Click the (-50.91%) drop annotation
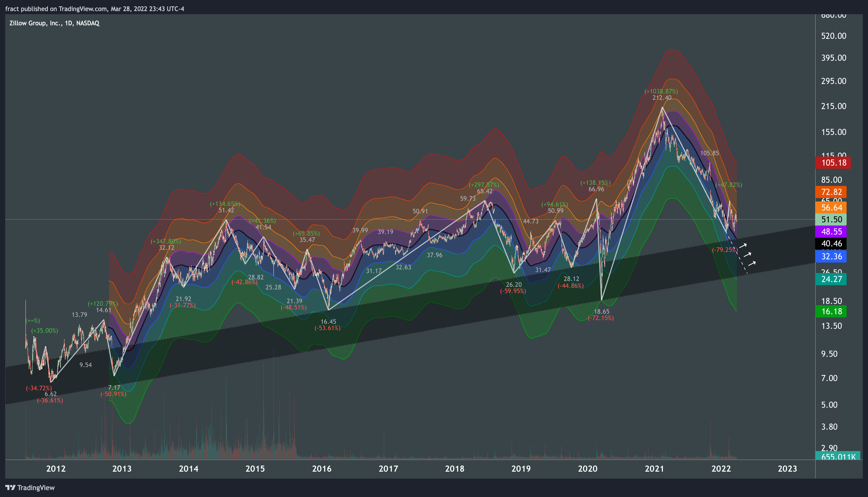This screenshot has height=497, width=868. point(113,394)
